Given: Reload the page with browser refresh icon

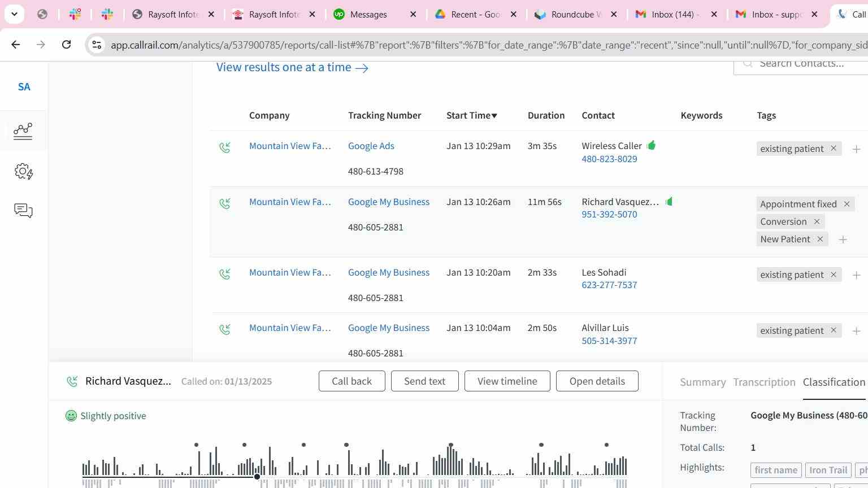Looking at the screenshot, I should tap(66, 45).
